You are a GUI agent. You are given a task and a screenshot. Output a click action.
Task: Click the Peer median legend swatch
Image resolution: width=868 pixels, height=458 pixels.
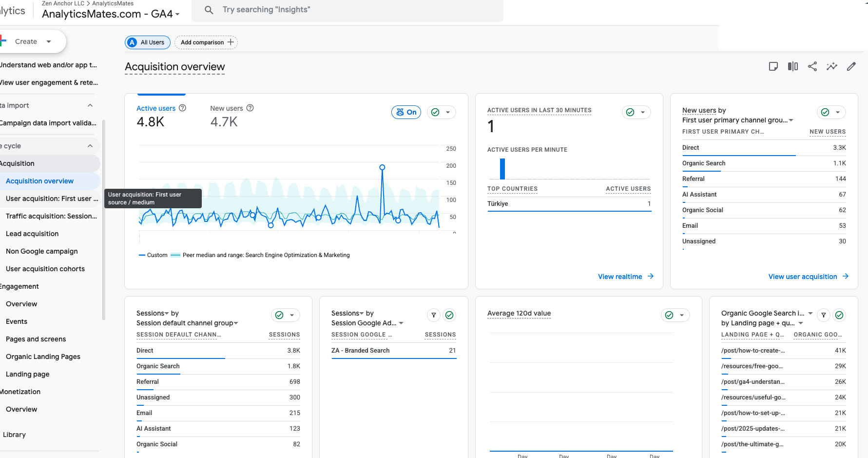coord(175,255)
